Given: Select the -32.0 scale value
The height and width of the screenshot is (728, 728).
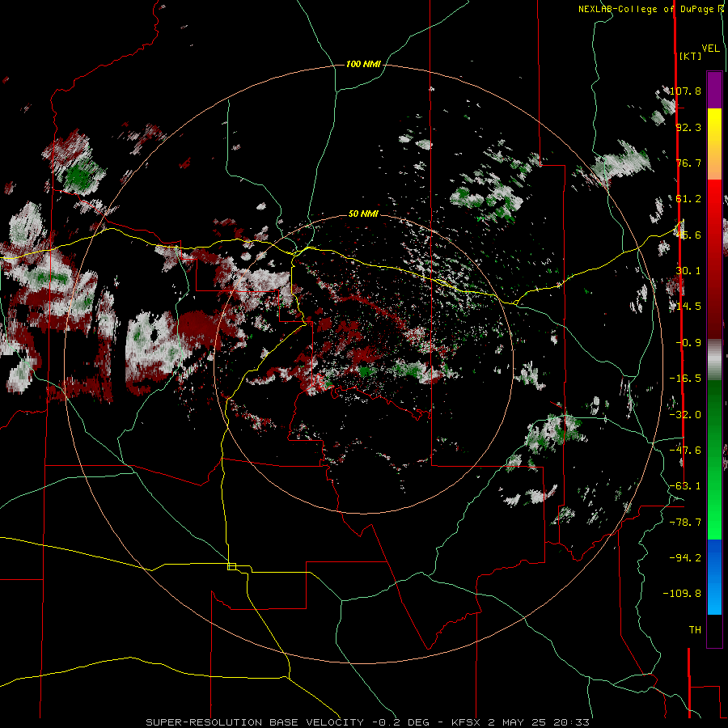Looking at the screenshot, I should click(685, 415).
